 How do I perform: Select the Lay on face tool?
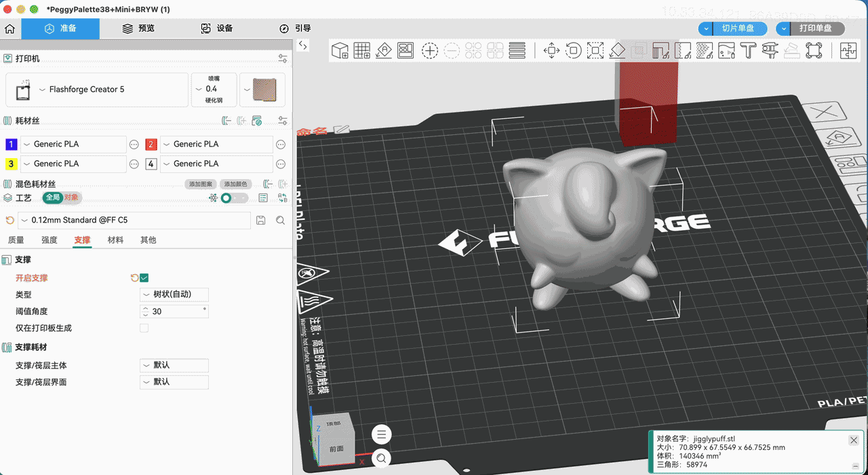click(x=617, y=50)
